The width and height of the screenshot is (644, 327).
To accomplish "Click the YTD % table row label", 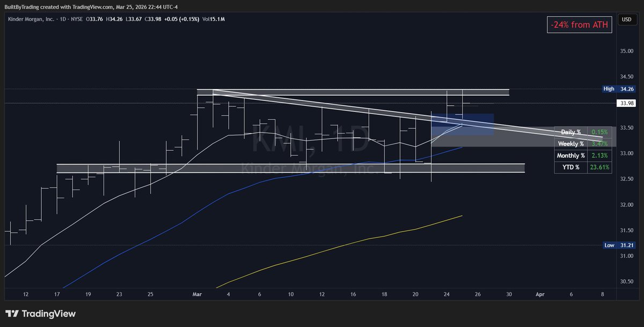I will [x=571, y=168].
